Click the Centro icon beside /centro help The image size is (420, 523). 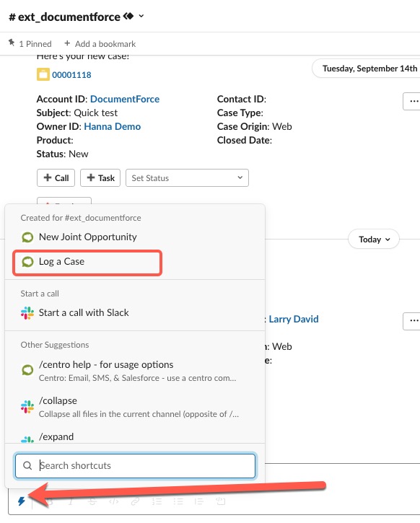tap(27, 370)
